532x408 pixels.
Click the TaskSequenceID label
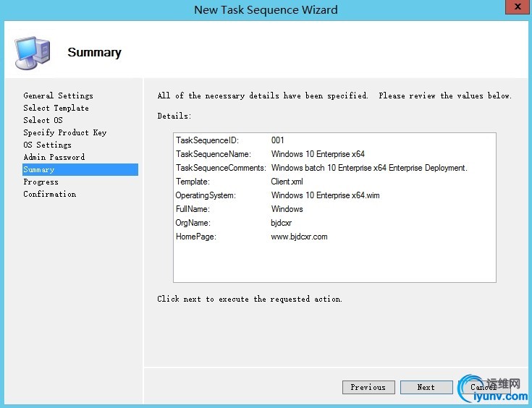point(207,140)
